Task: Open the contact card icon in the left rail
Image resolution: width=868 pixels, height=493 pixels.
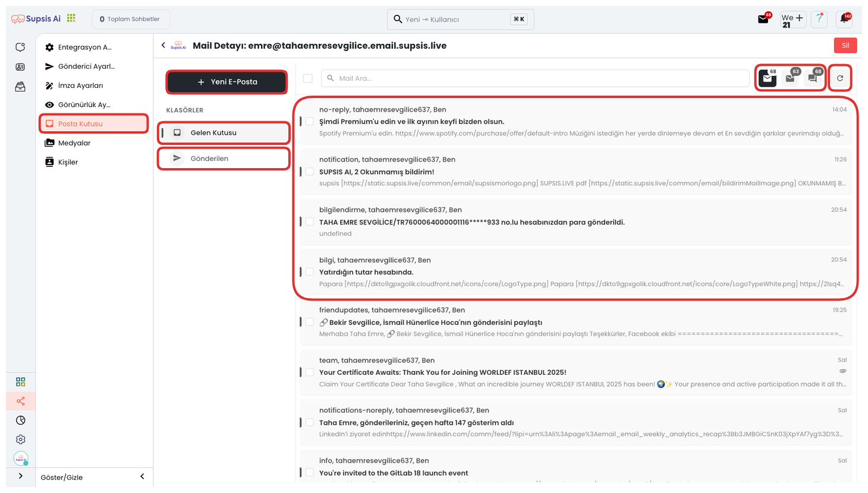Action: [x=20, y=67]
